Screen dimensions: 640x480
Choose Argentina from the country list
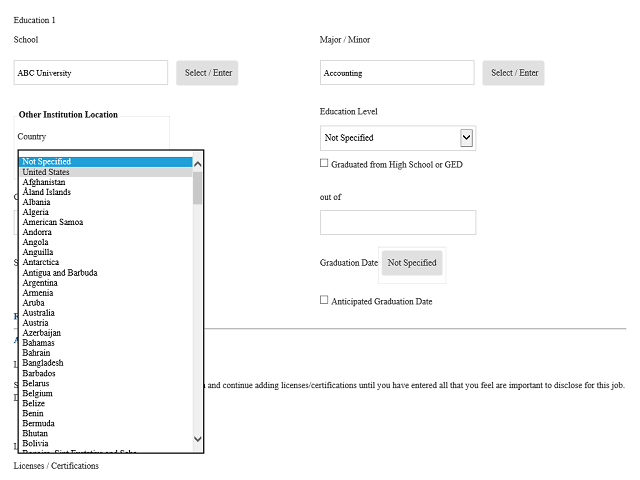click(x=106, y=282)
